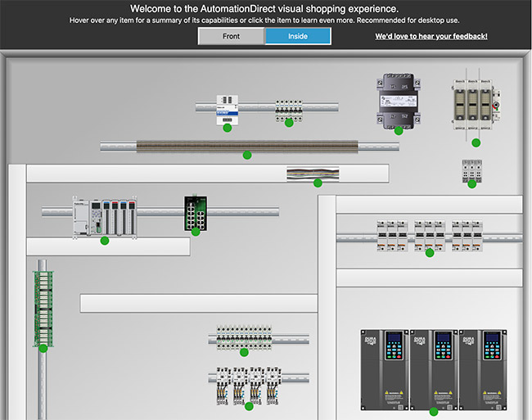Switch to the Front view tab
This screenshot has height=420, width=532.
click(231, 36)
